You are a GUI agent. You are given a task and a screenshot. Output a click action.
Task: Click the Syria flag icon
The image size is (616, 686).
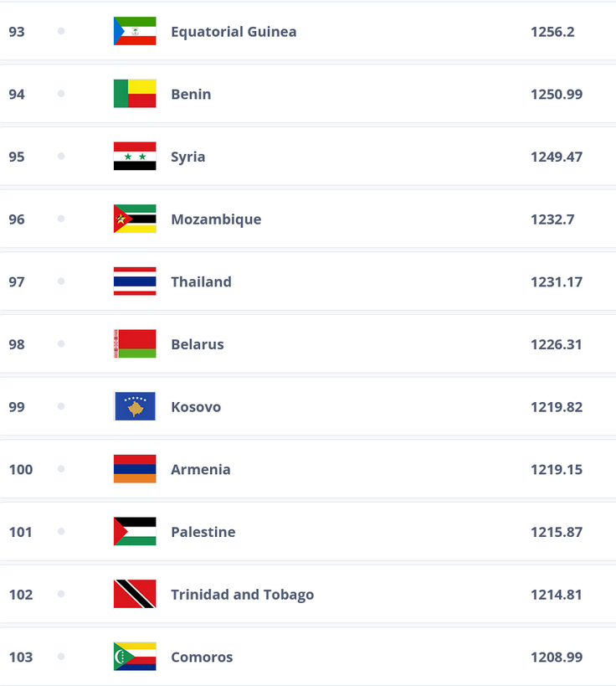(135, 156)
